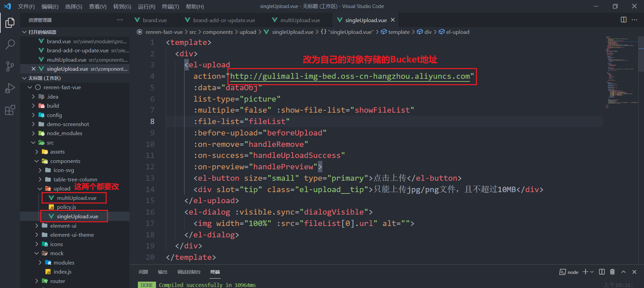
Task: Switch to the brand.vue editor tab
Action: [155, 20]
